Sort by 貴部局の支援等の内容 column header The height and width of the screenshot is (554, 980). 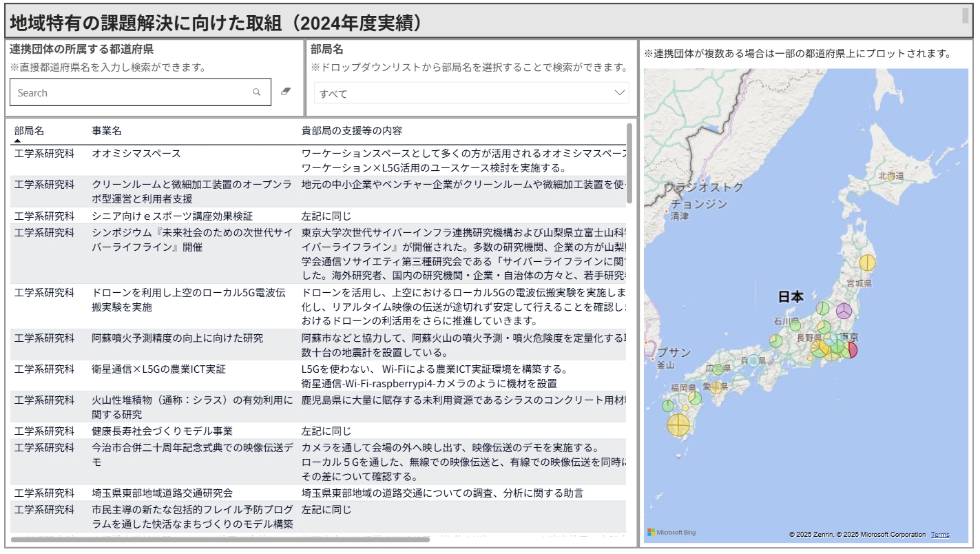tap(352, 131)
